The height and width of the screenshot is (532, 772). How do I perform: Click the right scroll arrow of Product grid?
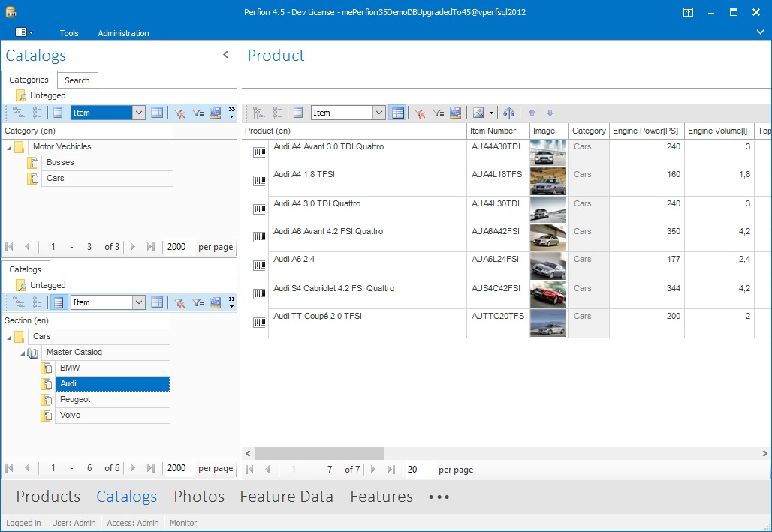[764, 453]
